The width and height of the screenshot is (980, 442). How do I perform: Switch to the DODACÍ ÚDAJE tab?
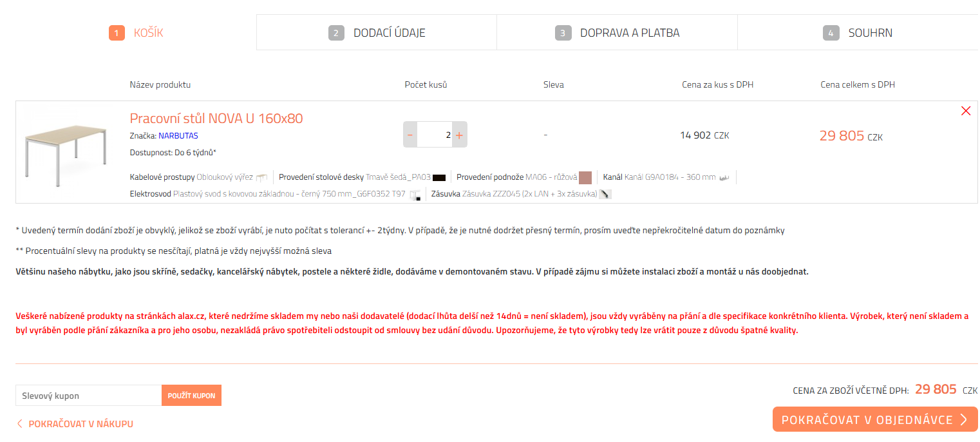coord(376,32)
